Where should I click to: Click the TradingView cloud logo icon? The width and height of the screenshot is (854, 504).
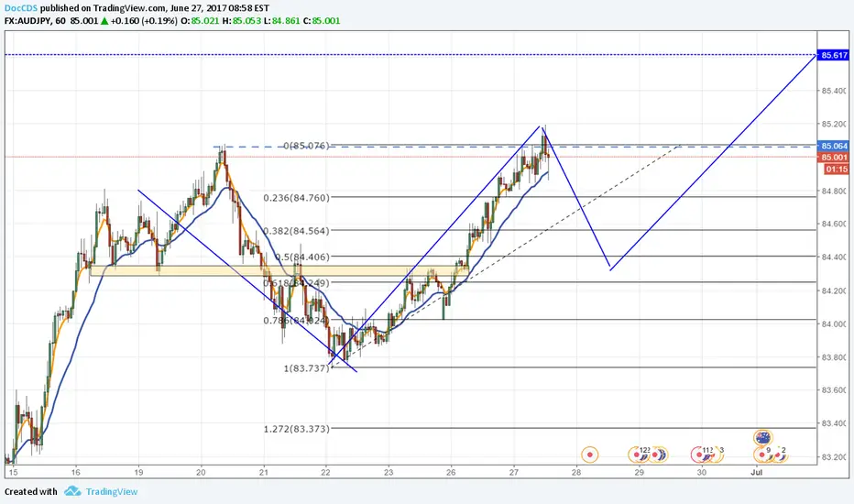72,491
